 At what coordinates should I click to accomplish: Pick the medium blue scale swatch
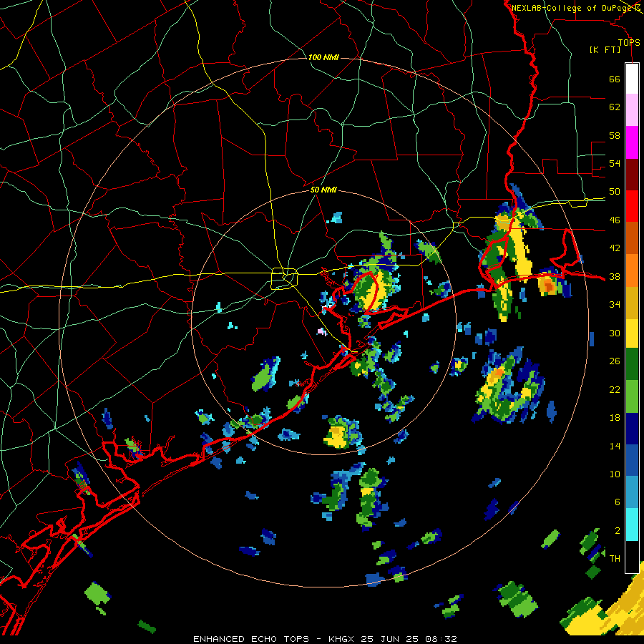632,460
